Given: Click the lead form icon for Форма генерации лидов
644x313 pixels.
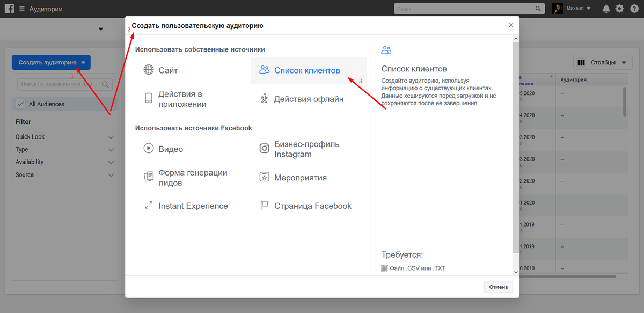Looking at the screenshot, I should pos(149,176).
